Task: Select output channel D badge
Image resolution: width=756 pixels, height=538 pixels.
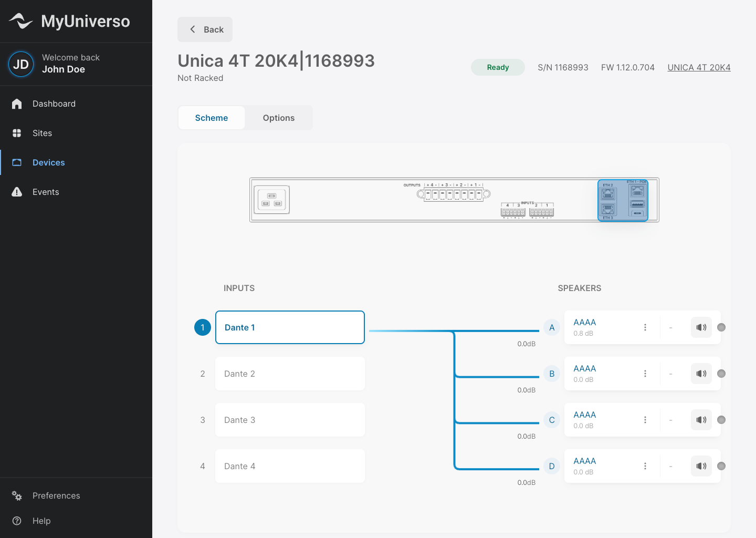Action: tap(552, 466)
